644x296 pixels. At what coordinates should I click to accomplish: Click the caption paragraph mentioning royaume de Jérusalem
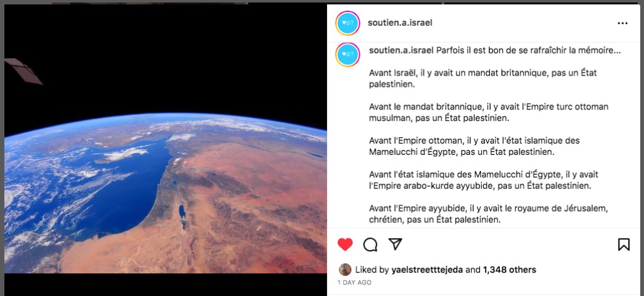point(487,213)
